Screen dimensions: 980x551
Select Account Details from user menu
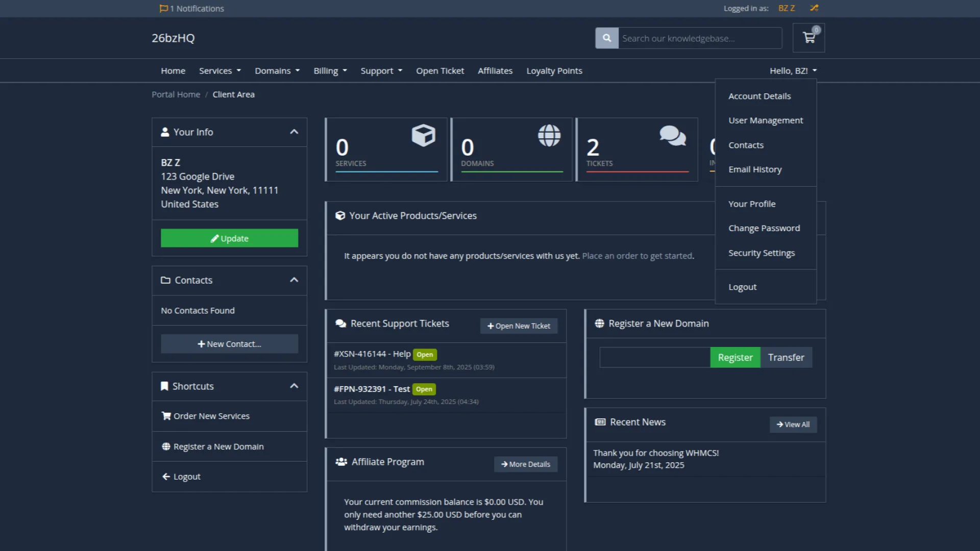759,96
